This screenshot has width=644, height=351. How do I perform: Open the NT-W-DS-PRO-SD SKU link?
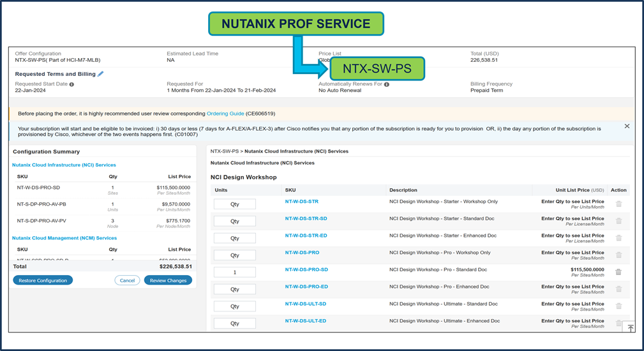[306, 270]
